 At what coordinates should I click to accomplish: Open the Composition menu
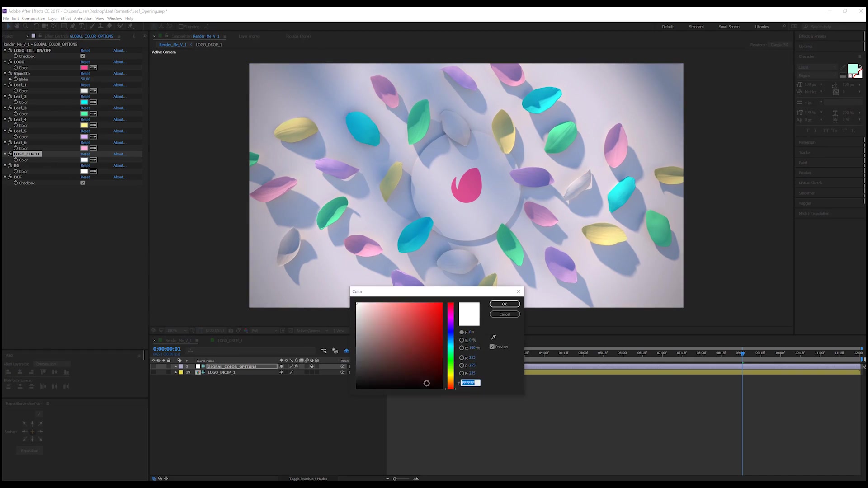[x=33, y=19]
